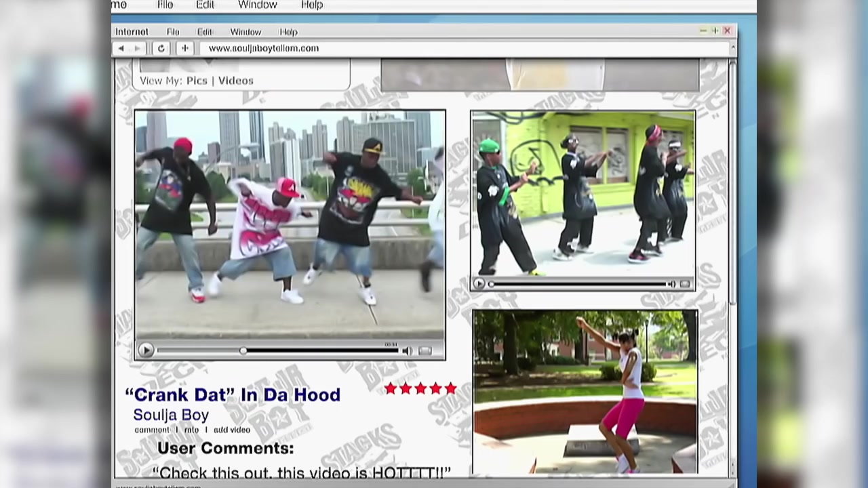Viewport: 868px width, 488px height.
Task: Click the main video seek bar handle
Action: tap(243, 350)
